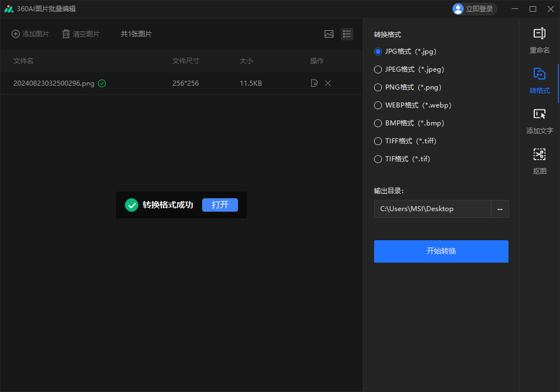Switch to list view mode
The image size is (560, 392).
tap(347, 34)
